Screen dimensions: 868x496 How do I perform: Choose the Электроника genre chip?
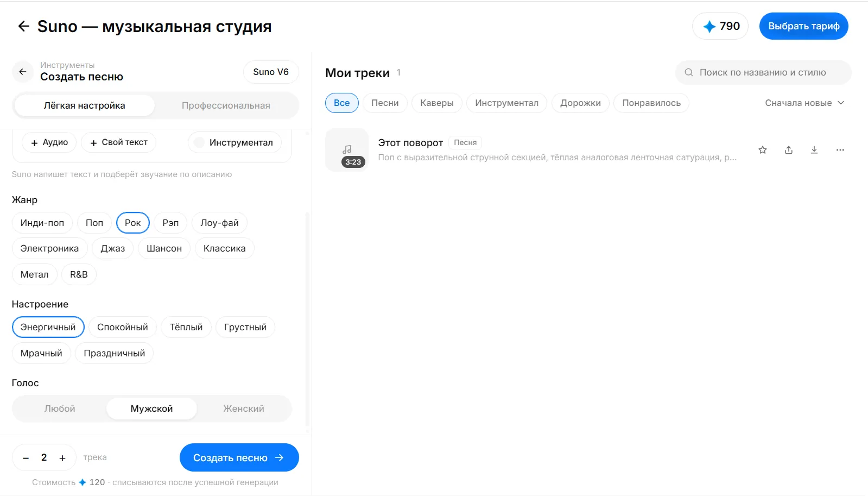(x=50, y=248)
